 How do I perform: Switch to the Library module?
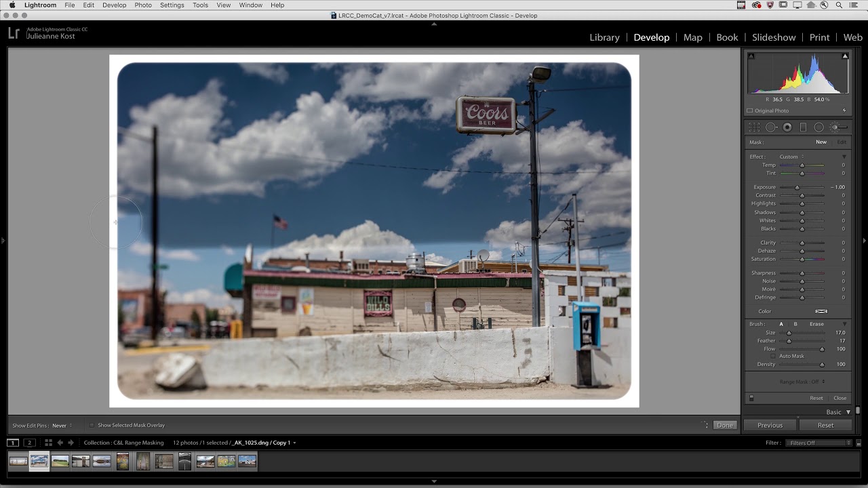coord(604,37)
